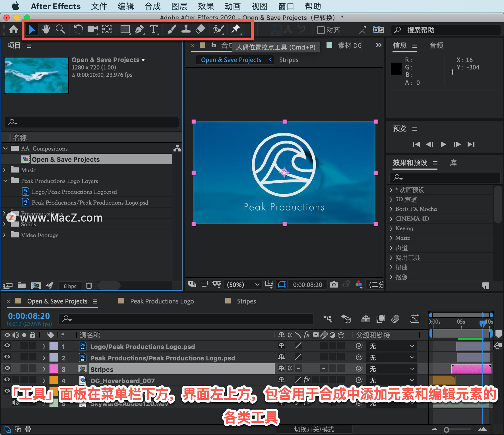Expand the Keying effects category
This screenshot has height=435, width=504.
pyautogui.click(x=391, y=228)
